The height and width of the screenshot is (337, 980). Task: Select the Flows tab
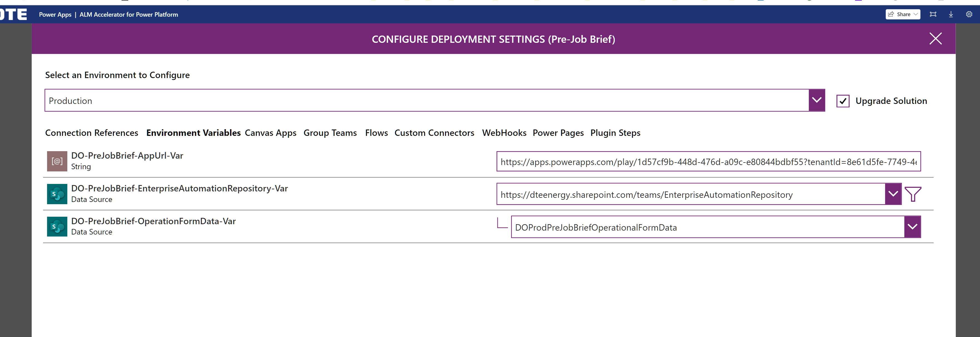[376, 133]
